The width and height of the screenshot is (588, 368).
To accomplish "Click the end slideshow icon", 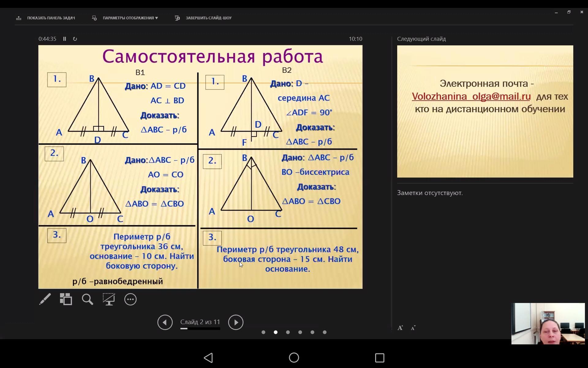I will click(x=177, y=18).
